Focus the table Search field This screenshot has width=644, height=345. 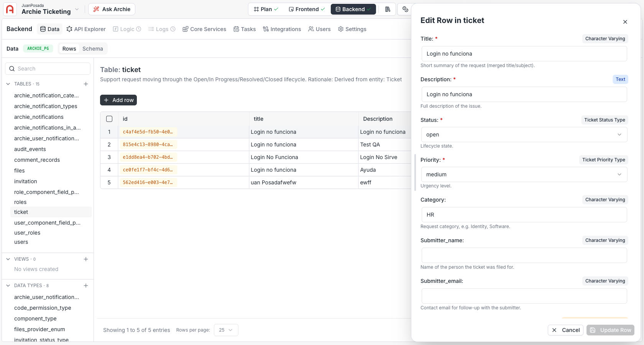click(x=48, y=69)
